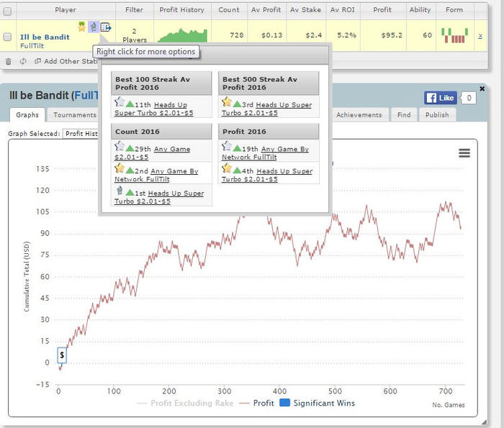Image resolution: width=504 pixels, height=428 pixels.
Task: Click the green up arrow next to 29th ranking
Action: click(130, 148)
